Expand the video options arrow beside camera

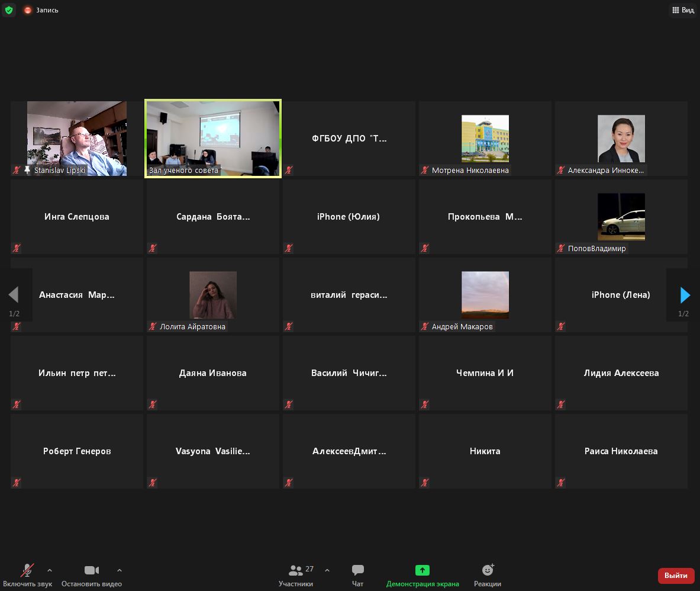tap(119, 570)
